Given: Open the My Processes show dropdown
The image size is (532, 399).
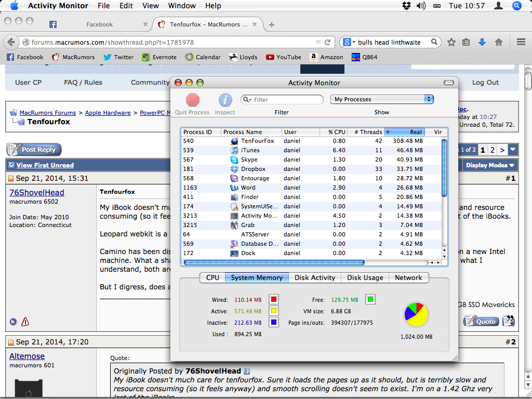Looking at the screenshot, I should [x=382, y=99].
